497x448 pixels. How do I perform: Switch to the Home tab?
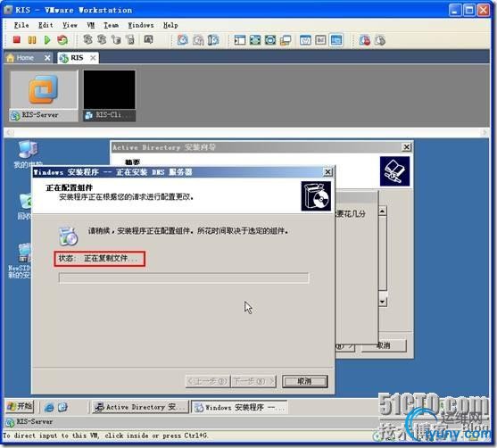pyautogui.click(x=25, y=58)
